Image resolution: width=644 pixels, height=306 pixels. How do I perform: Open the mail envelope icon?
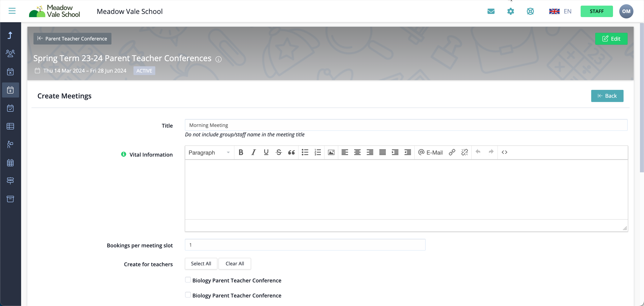[491, 11]
